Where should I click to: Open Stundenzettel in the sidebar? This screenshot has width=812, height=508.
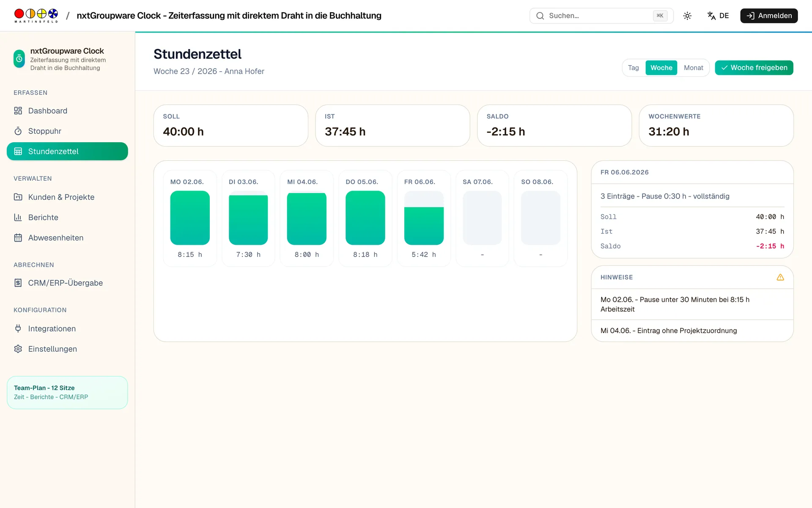point(67,152)
